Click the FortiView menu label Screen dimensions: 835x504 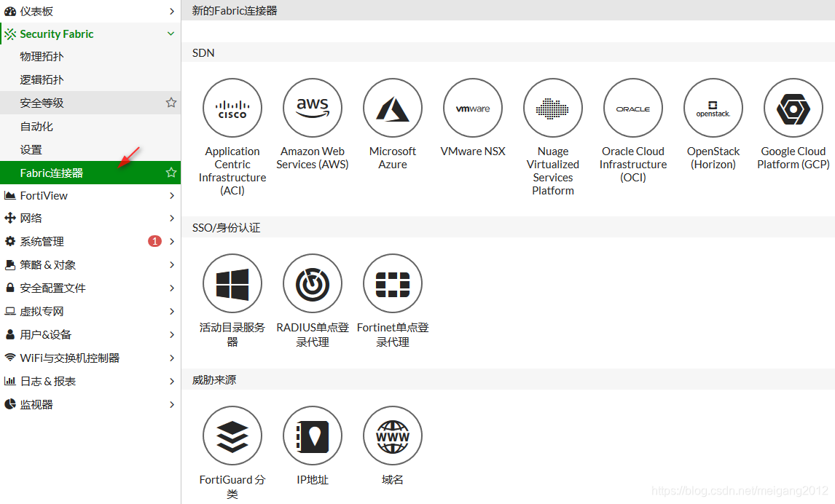[x=44, y=196]
